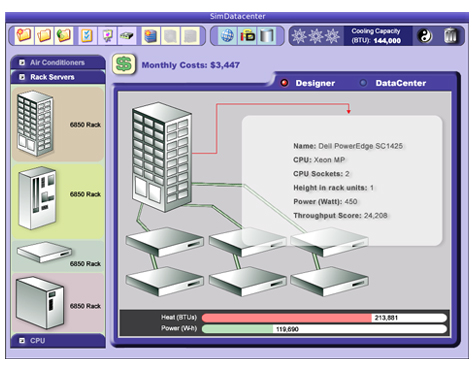This screenshot has width=474, height=371.
Task: Switch to the Designer tab
Action: 315,83
